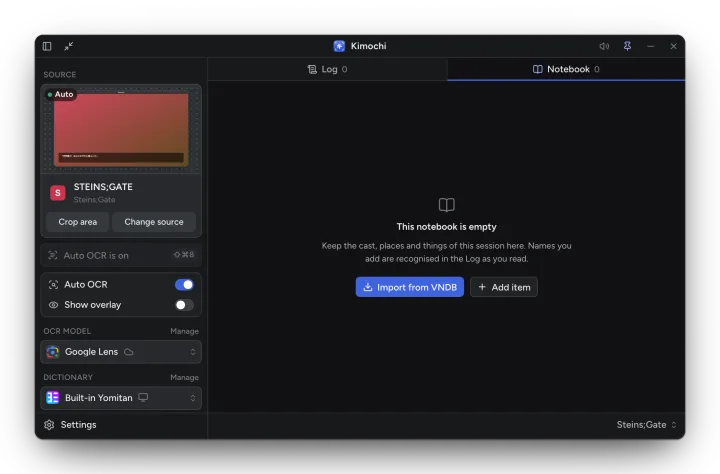Enable the Show overlay switch
720x474 pixels.
[184, 305]
